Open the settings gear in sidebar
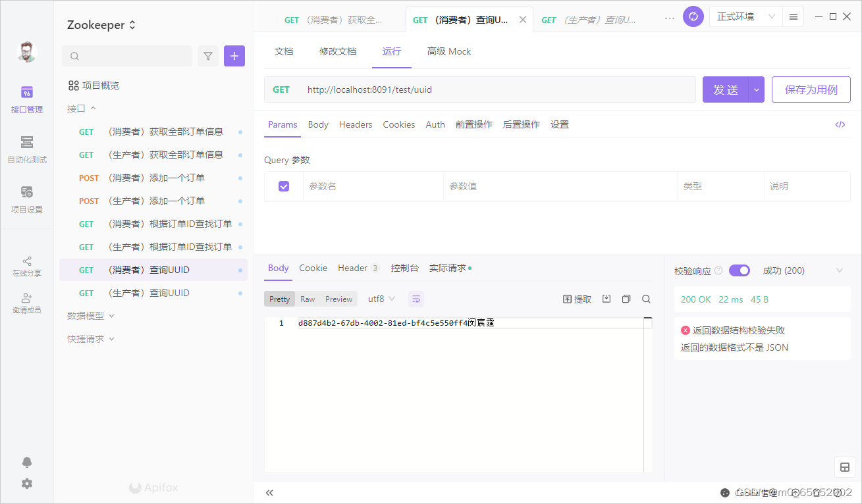 coord(27,484)
